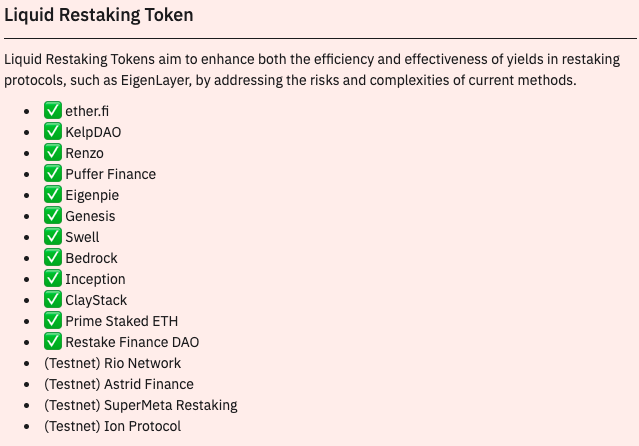
Task: Click the green checkmark before Swell
Action: tap(53, 236)
